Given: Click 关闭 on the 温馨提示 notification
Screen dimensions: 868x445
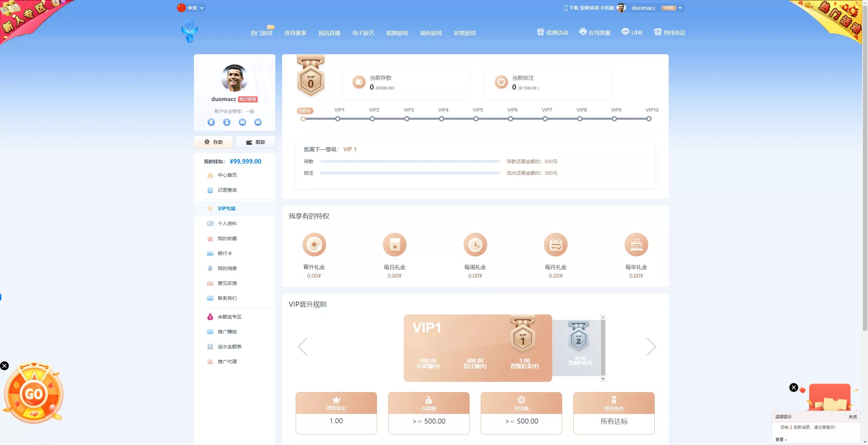Looking at the screenshot, I should click(852, 417).
